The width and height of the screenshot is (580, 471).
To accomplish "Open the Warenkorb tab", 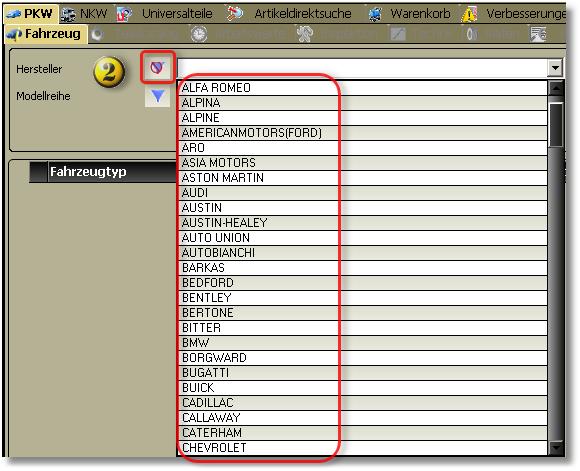I will pyautogui.click(x=411, y=14).
